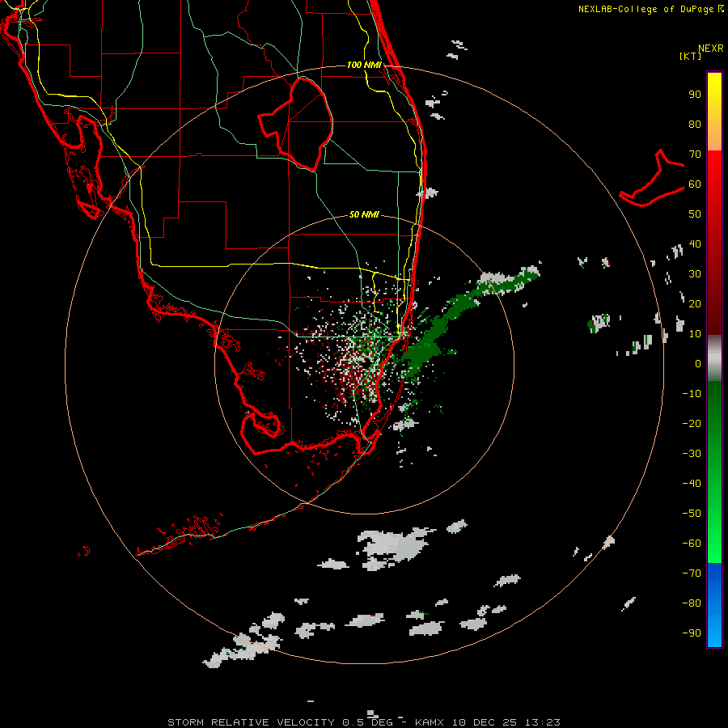Click the -40 value on the velocity scale
This screenshot has width=728, height=728.
click(x=692, y=484)
